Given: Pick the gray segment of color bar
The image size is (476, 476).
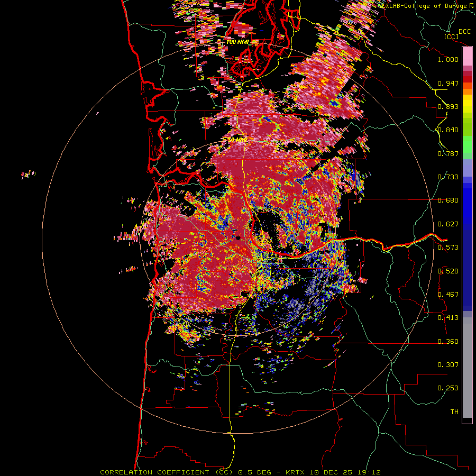Looking at the screenshot, I should (x=467, y=368).
